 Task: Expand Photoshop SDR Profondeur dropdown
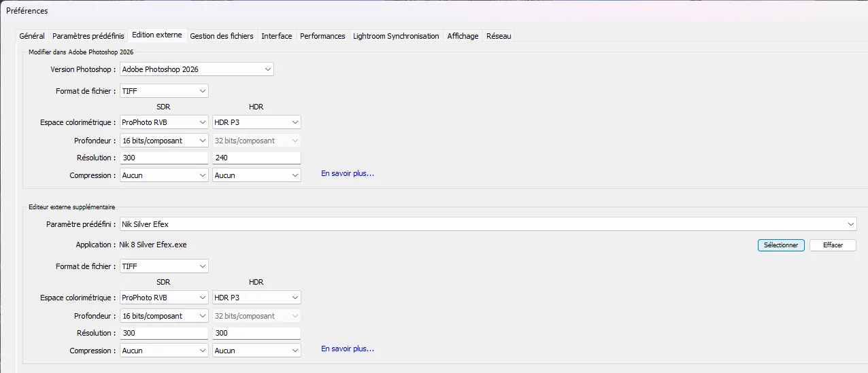click(164, 141)
